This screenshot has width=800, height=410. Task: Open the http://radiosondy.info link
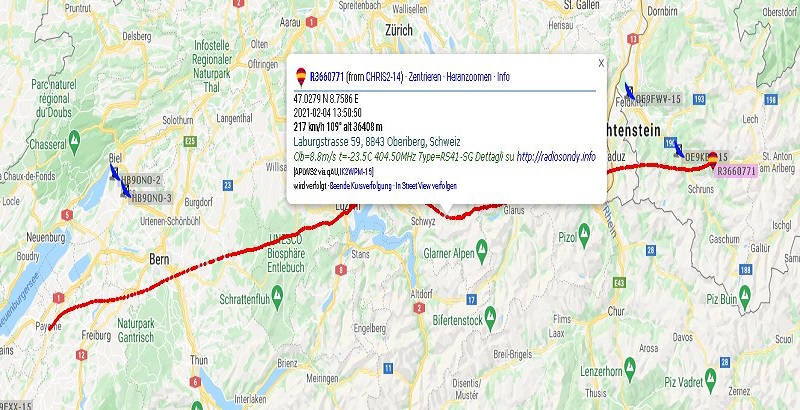pyautogui.click(x=556, y=157)
